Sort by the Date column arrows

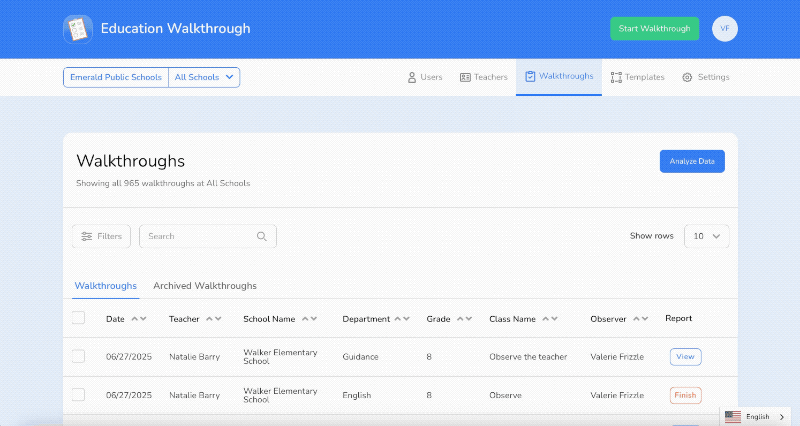tap(139, 319)
